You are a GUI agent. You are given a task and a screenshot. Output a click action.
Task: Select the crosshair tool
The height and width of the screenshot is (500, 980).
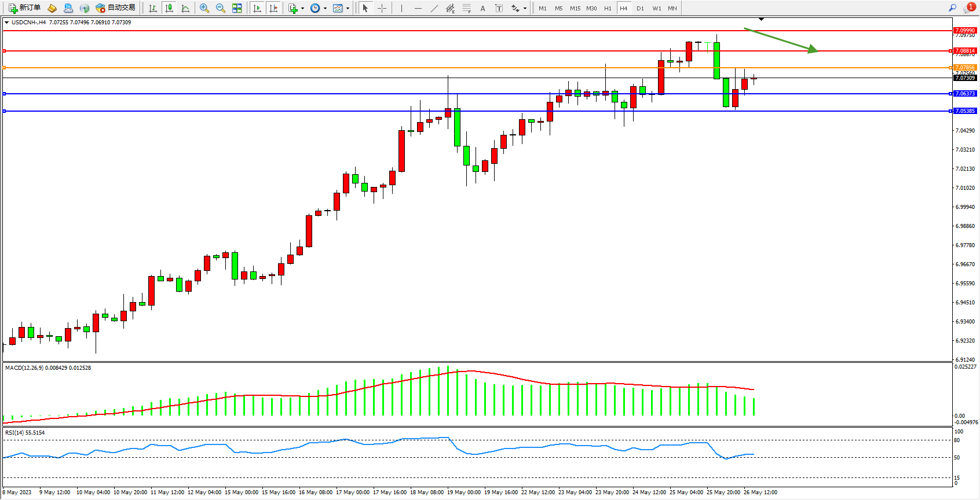[382, 8]
